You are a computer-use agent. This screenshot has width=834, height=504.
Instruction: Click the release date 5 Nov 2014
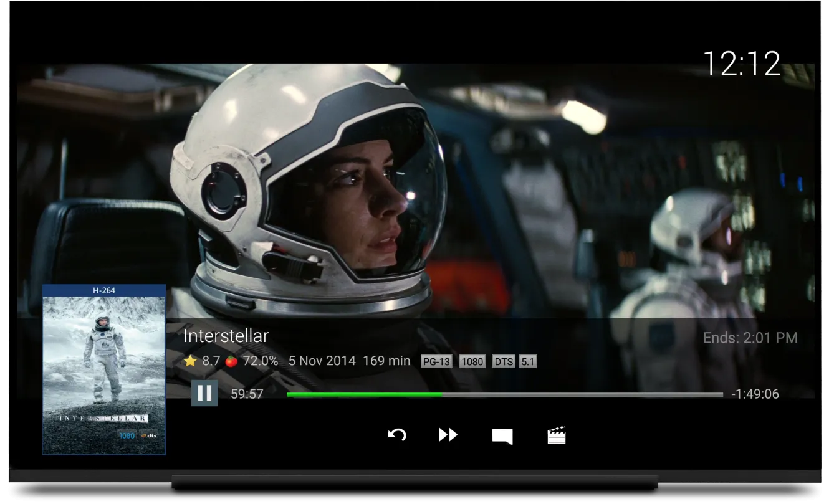(x=322, y=361)
